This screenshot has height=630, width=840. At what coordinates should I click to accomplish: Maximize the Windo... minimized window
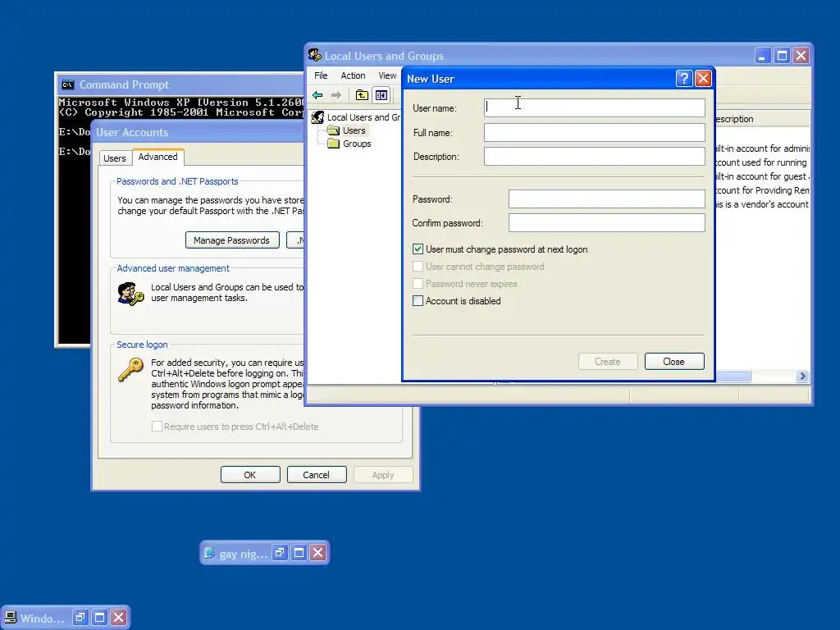click(x=99, y=617)
